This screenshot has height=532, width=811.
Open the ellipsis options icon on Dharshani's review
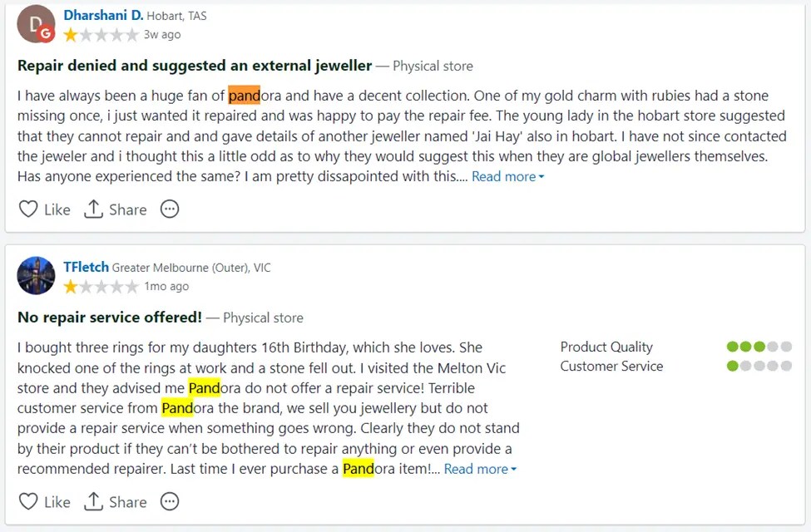pos(169,209)
